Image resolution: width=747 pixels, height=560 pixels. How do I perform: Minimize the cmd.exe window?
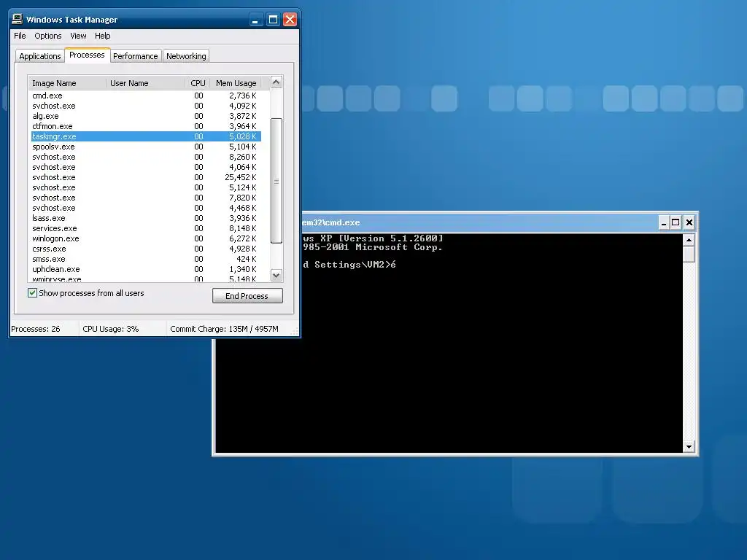click(x=664, y=222)
